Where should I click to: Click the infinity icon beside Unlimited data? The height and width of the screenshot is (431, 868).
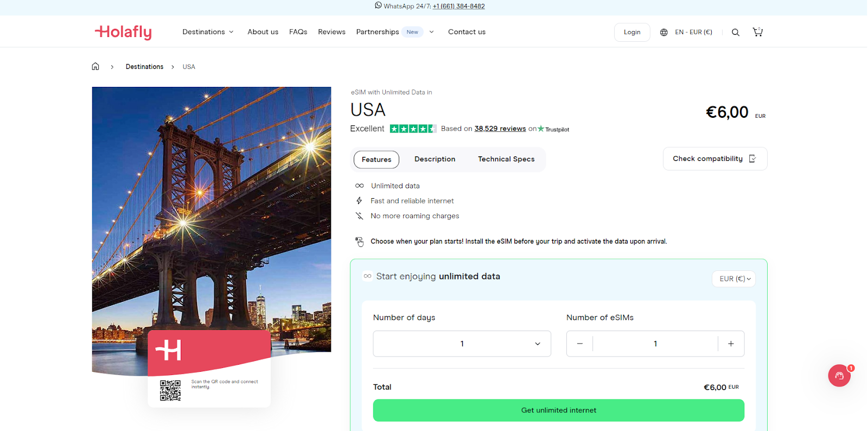[x=359, y=186]
